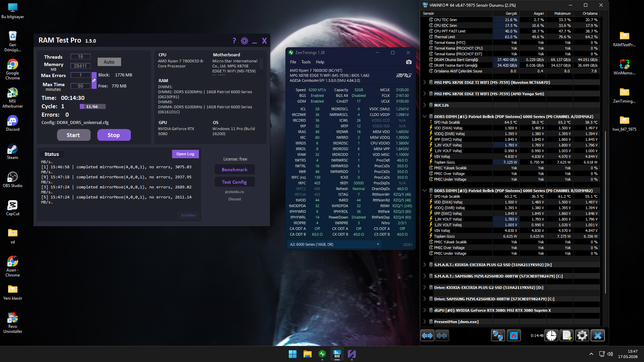Focus the Memory MB field showing 28411

point(80,66)
